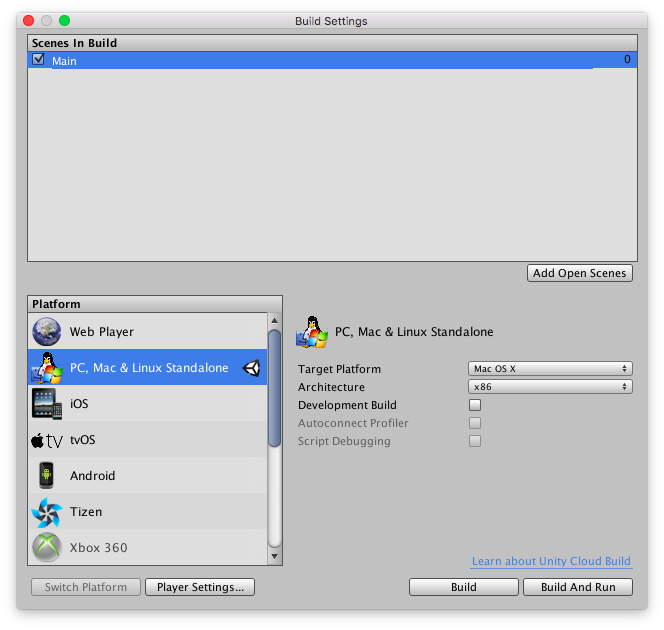664x630 pixels.
Task: Click the Android phone icon
Action: tap(46, 475)
